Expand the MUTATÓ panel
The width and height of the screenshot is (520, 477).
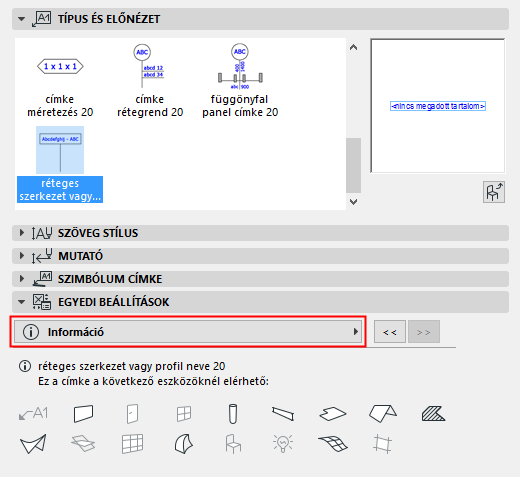click(22, 256)
